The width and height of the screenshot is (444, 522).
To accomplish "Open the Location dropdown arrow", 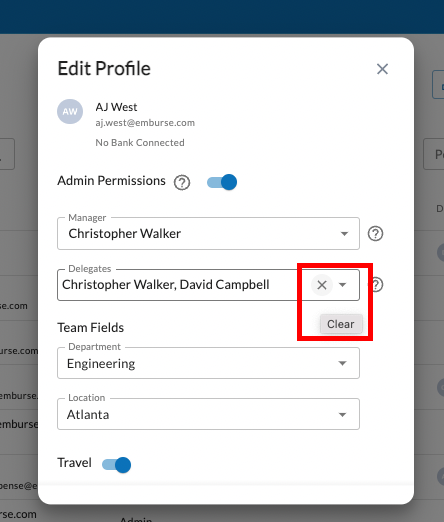I will coord(342,414).
